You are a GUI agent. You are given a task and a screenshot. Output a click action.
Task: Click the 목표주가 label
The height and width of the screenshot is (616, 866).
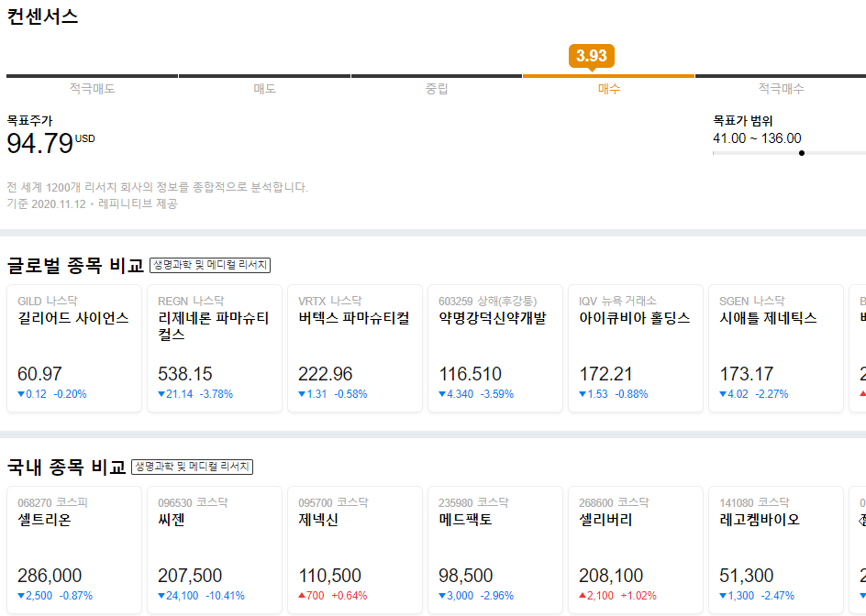[x=30, y=120]
